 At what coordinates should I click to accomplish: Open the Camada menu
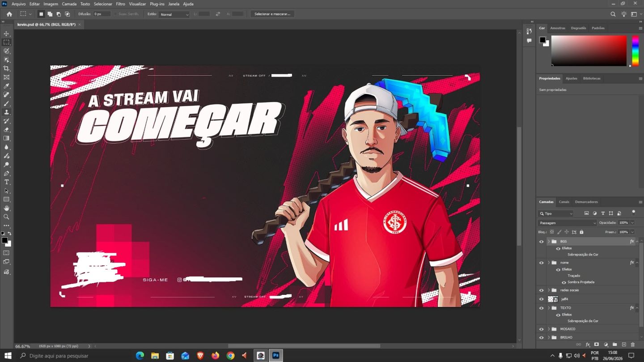coord(69,4)
